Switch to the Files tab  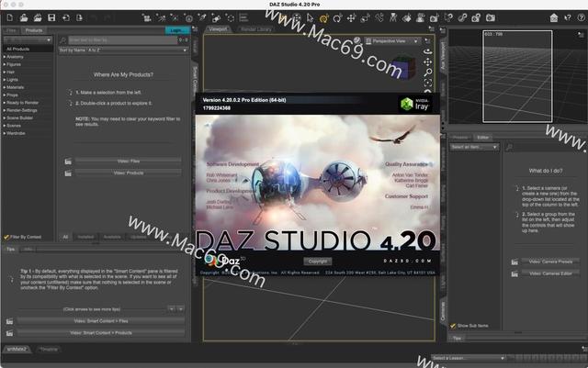[x=11, y=30]
